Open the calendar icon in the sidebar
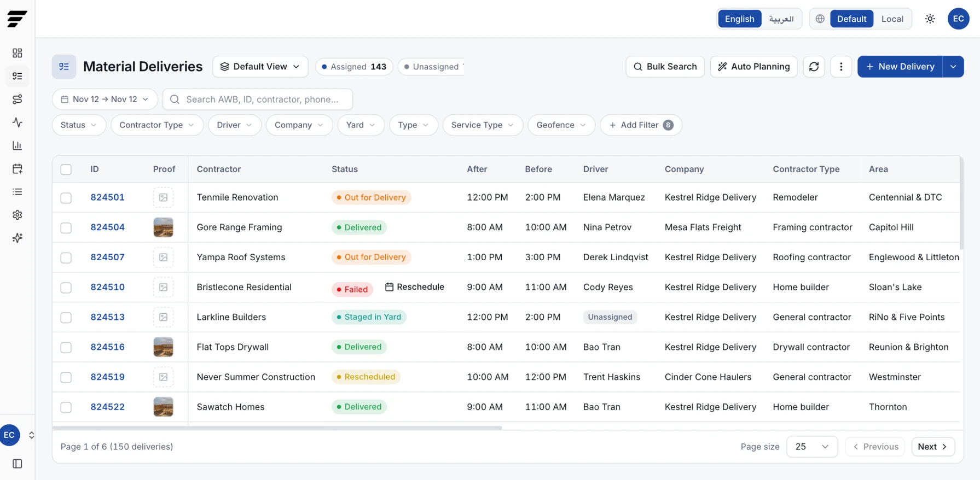The height and width of the screenshot is (480, 980). [x=18, y=168]
